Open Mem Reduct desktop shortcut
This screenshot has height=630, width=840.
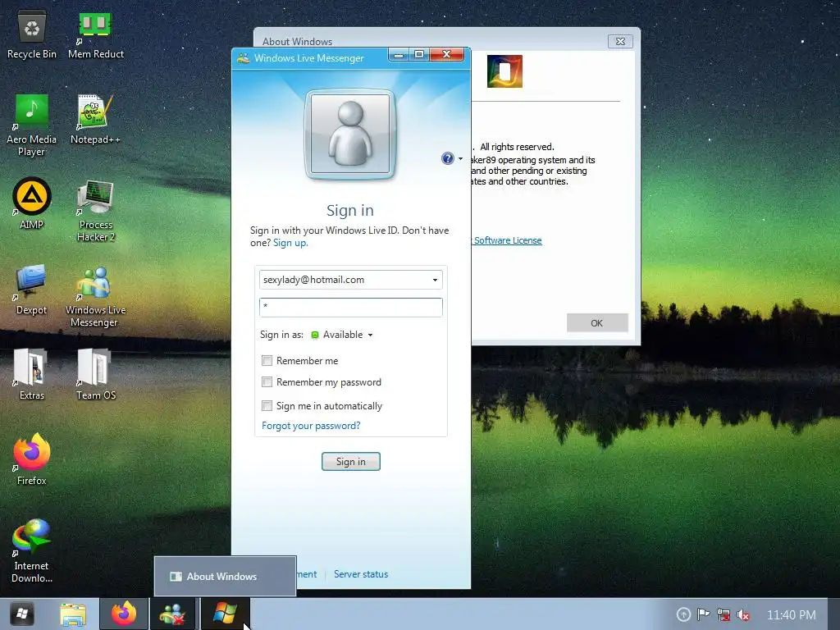point(95,35)
